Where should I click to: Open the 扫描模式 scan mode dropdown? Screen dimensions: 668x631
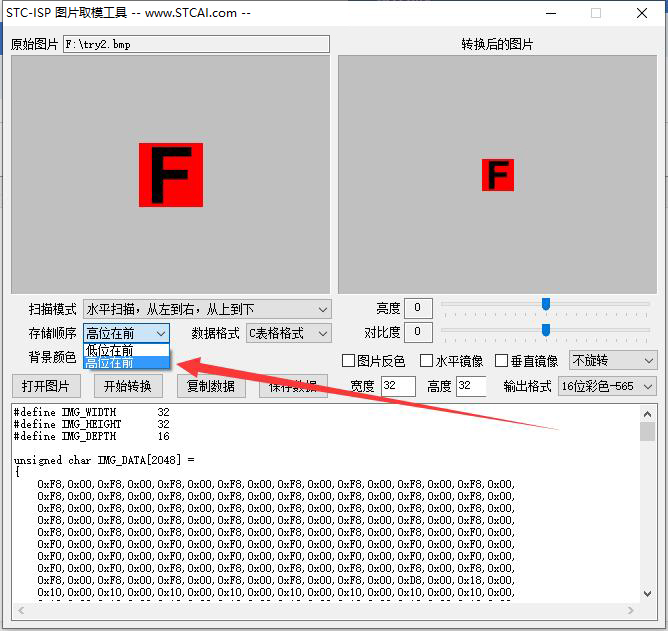pyautogui.click(x=207, y=309)
